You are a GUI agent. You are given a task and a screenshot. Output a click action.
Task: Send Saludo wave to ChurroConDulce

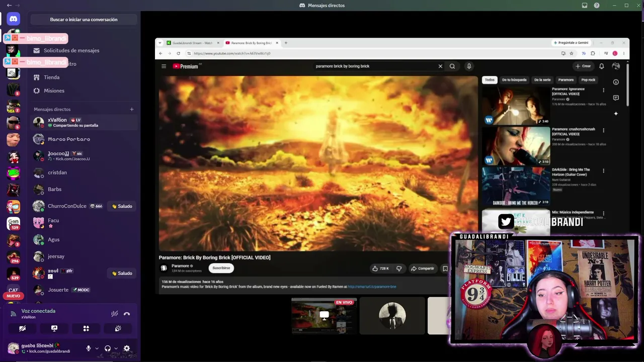coord(122,206)
